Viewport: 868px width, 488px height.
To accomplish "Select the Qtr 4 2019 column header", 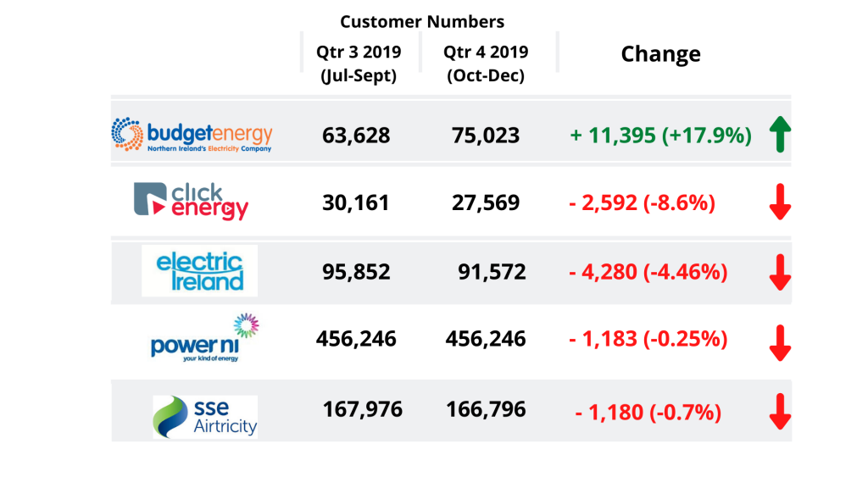I will click(486, 63).
